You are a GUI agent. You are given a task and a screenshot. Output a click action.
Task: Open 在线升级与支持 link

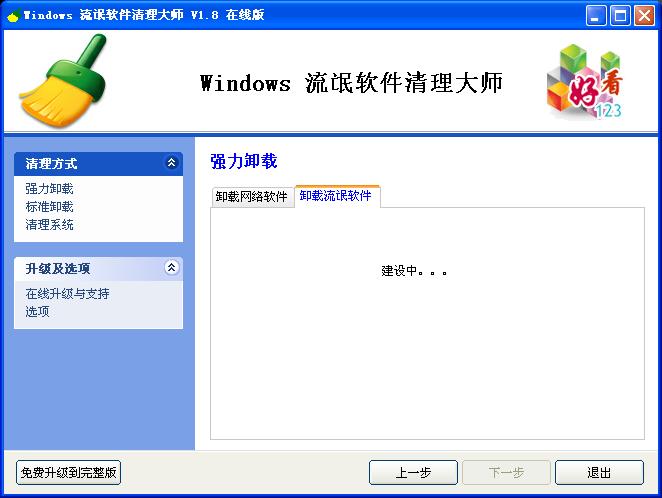pos(68,294)
